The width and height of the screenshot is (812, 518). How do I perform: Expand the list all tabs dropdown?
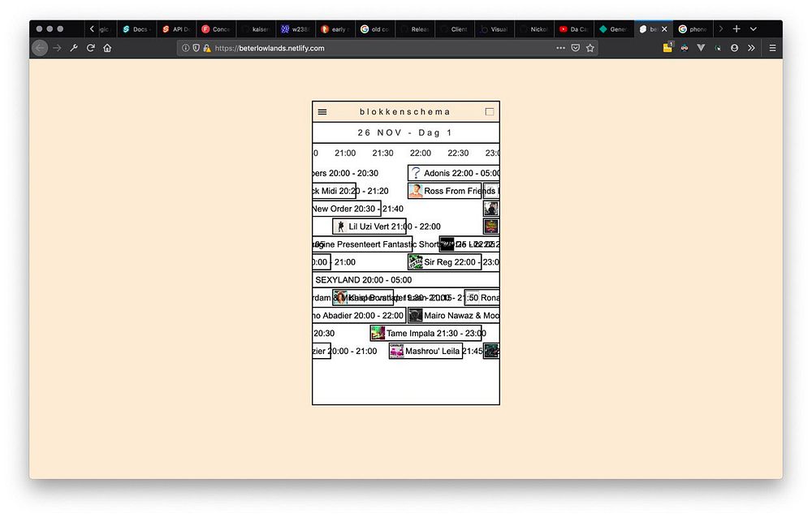coord(754,29)
